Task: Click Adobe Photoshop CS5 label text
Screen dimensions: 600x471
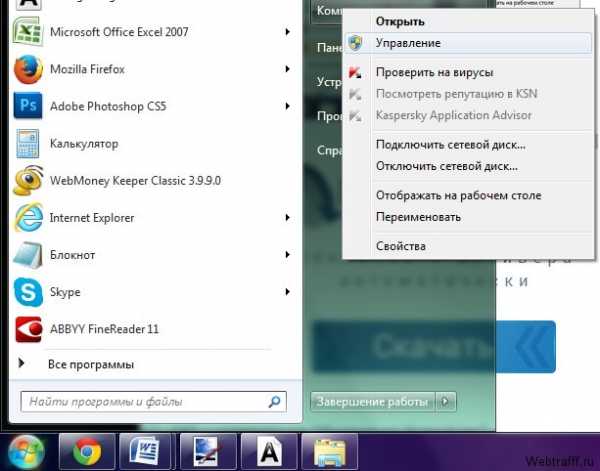Action: pos(108,106)
